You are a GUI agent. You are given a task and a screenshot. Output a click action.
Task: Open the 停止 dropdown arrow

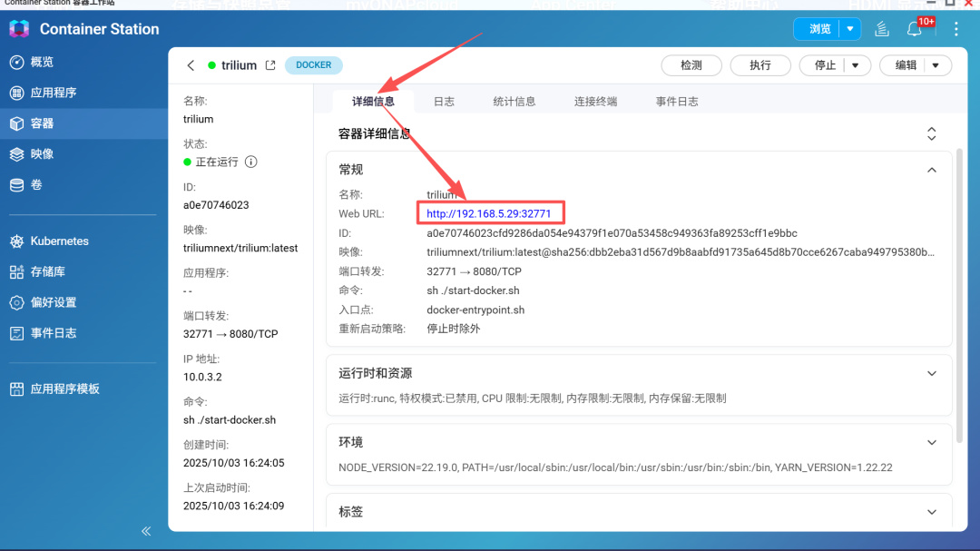point(856,65)
